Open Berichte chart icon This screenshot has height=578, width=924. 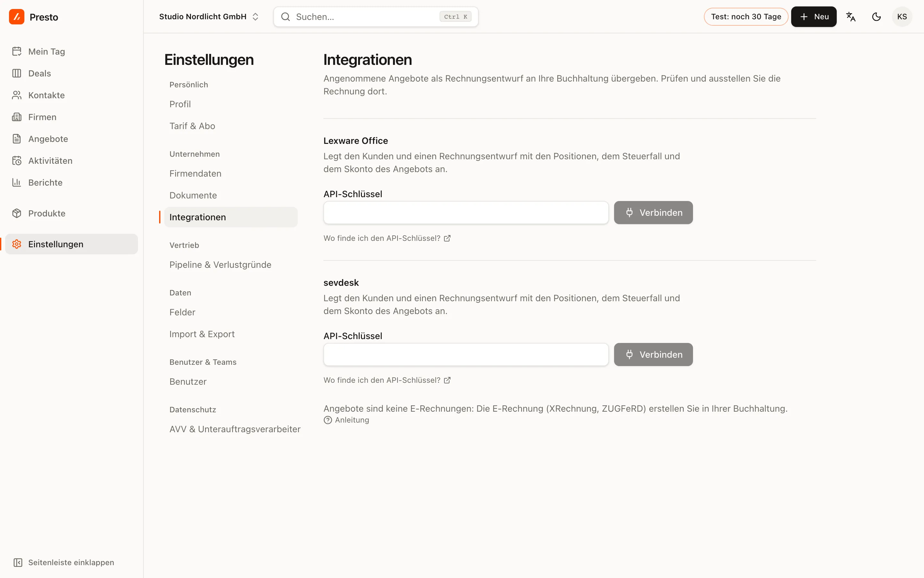[16, 182]
